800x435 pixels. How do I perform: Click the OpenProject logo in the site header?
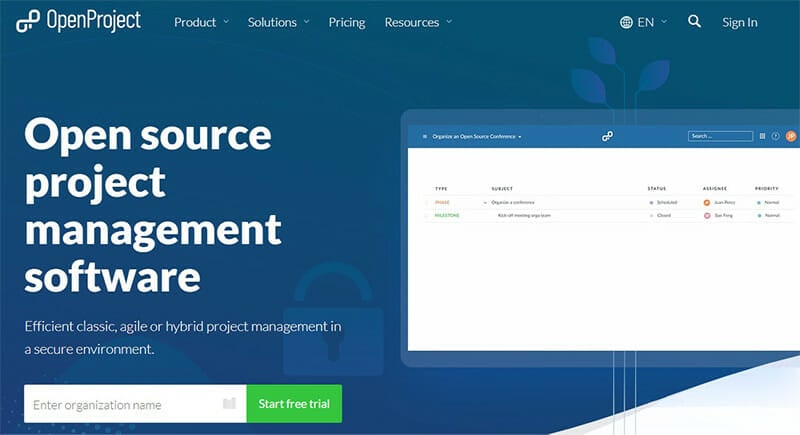click(x=78, y=21)
